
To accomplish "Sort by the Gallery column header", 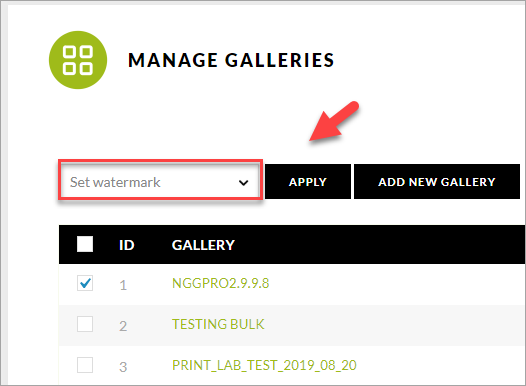I will [x=203, y=245].
